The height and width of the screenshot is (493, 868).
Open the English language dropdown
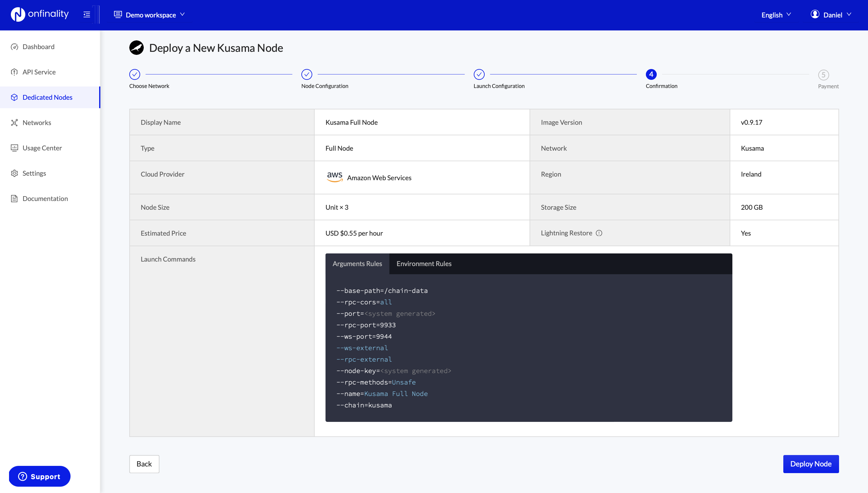coord(776,15)
